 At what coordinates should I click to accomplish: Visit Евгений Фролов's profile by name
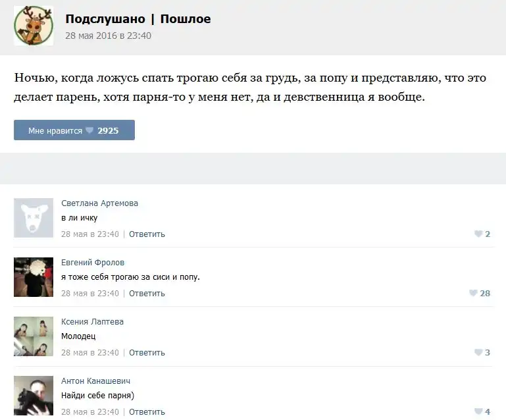click(93, 263)
